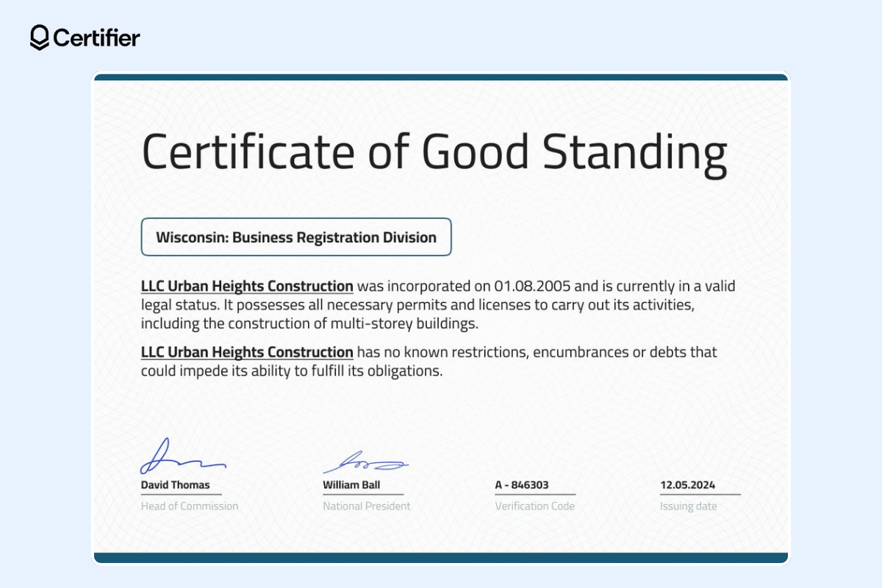Click the underlined LLC Urban Heights Construction link

[x=247, y=286]
